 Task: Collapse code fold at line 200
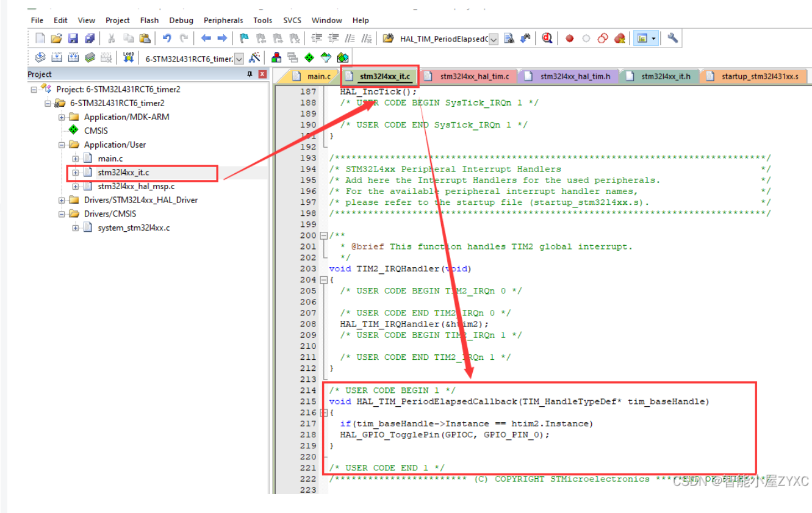323,235
